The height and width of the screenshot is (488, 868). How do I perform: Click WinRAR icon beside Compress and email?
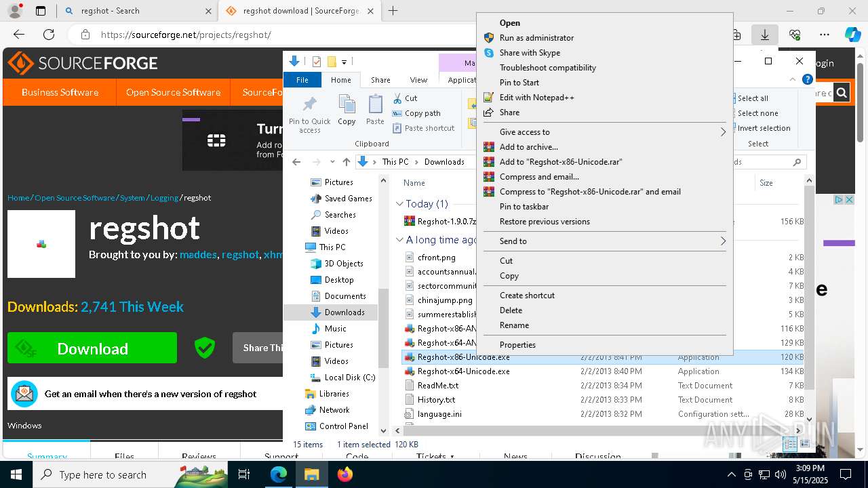click(488, 177)
